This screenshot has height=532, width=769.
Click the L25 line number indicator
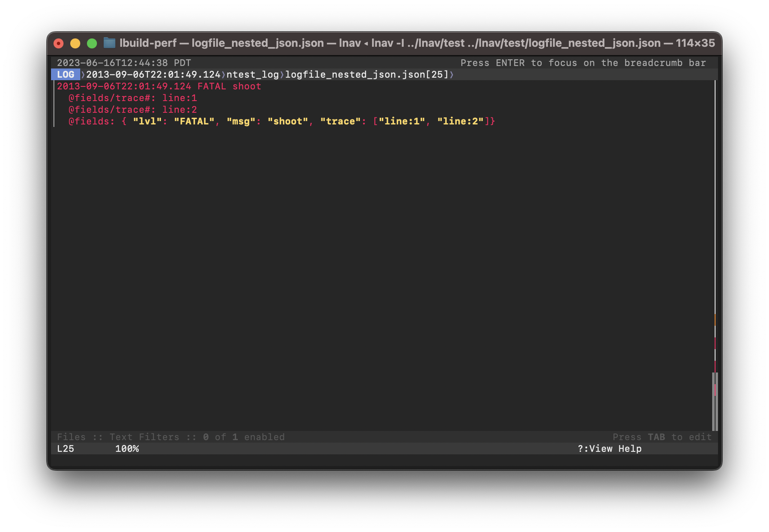tap(66, 449)
